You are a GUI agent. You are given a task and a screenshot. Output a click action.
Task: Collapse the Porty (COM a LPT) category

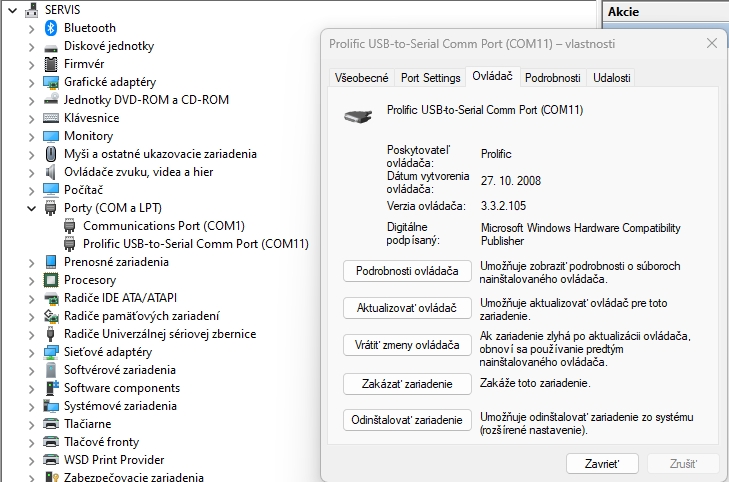click(31, 208)
